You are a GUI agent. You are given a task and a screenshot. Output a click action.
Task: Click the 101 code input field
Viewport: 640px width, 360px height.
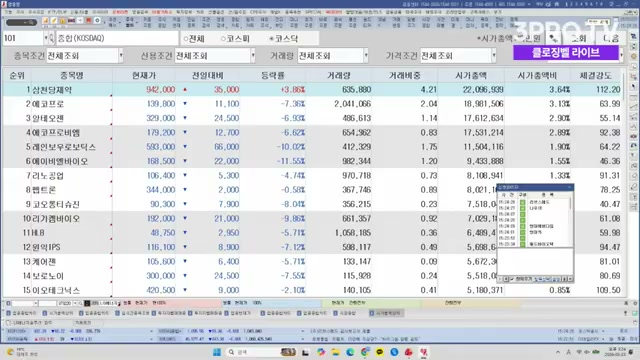coord(23,38)
